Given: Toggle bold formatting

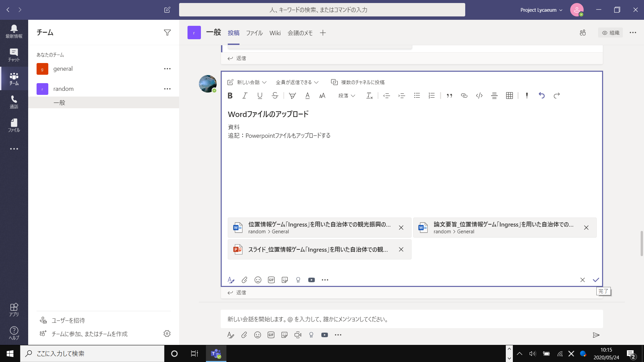Looking at the screenshot, I should [230, 96].
